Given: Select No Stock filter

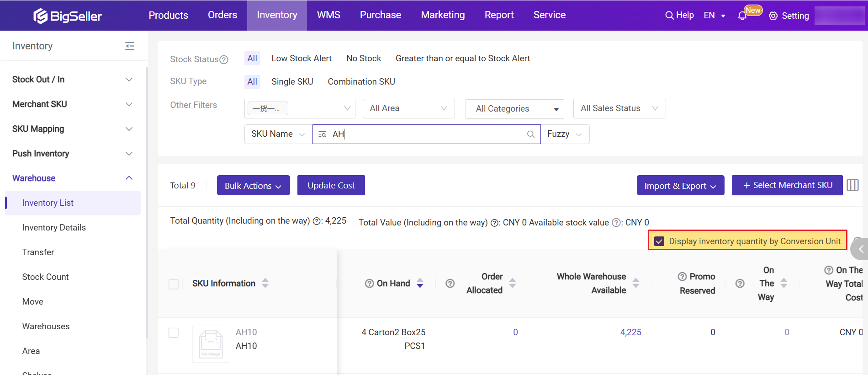Looking at the screenshot, I should (x=364, y=59).
